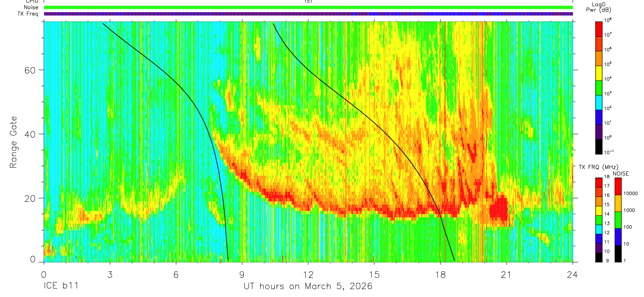
Task: Pick the cyan band of TX FRQ colorbar
Action: (598, 229)
